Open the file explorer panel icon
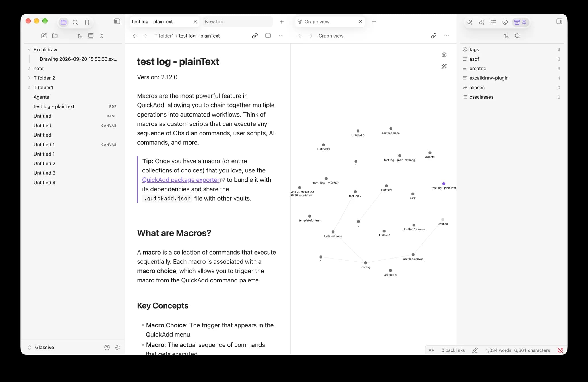 pos(64,22)
